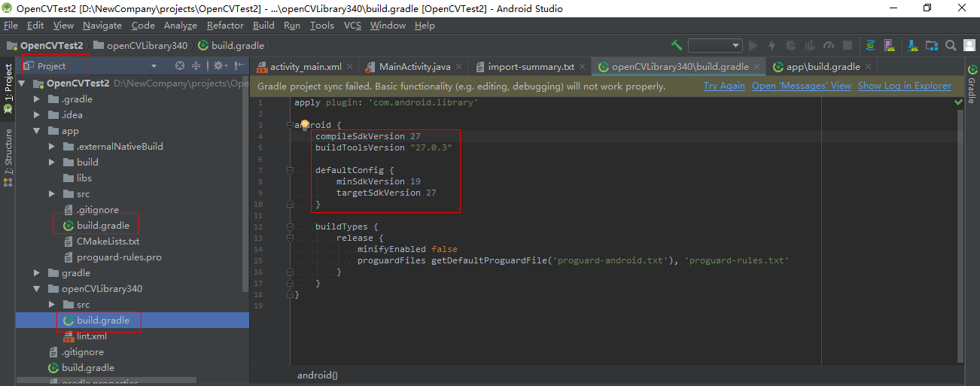Expand the .externalNativeBuild folder arrow
980x386 pixels.
point(52,147)
